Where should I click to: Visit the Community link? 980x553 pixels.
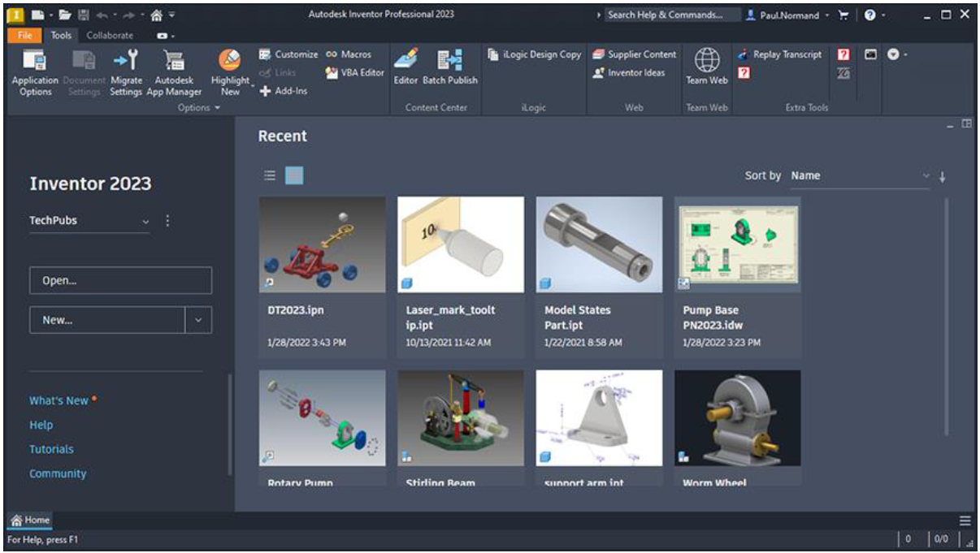[x=58, y=473]
